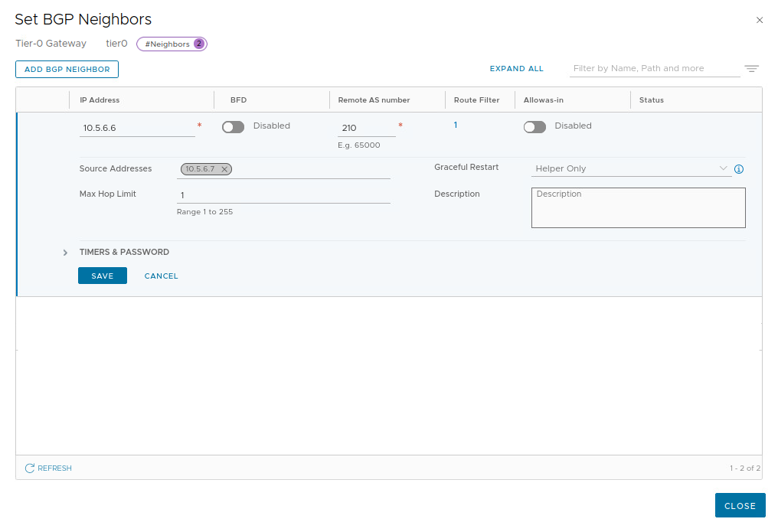Open the Route Filter count link
Image resolution: width=778 pixels, height=532 pixels.
(x=456, y=125)
